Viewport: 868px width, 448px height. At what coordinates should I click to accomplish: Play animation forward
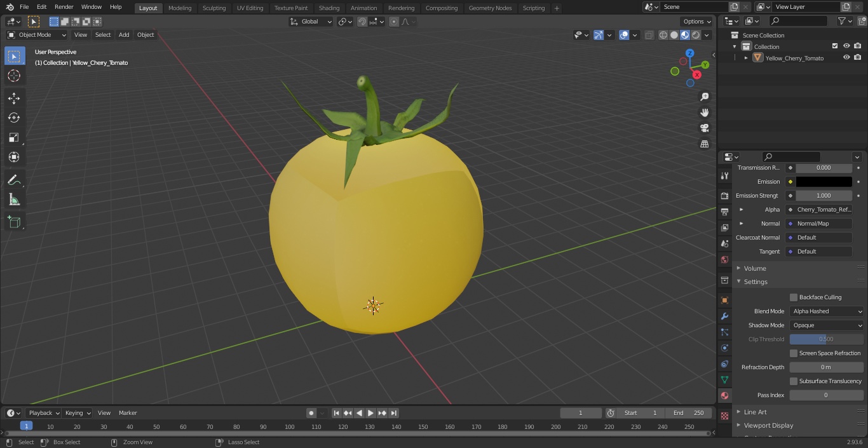(370, 413)
